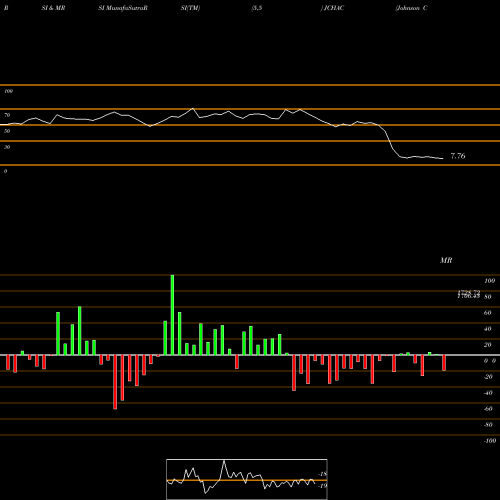Click the tallest green MR histogram bar

[x=172, y=315]
